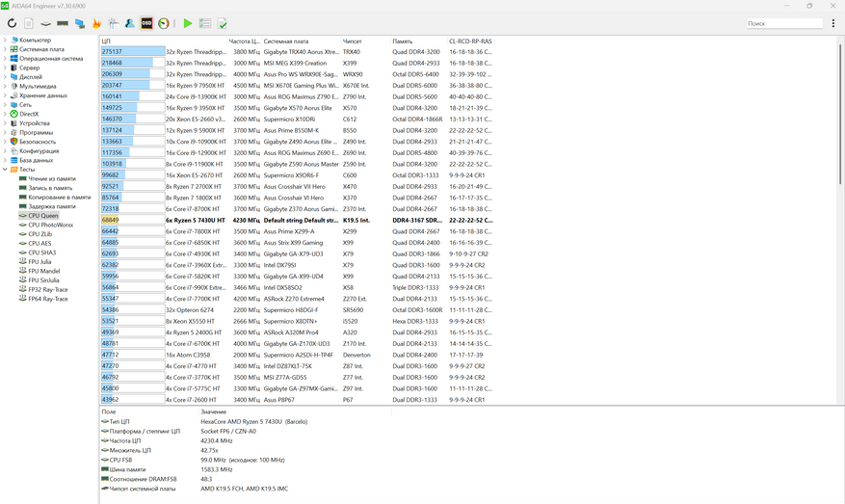Select Программы in the tree
The image size is (845, 504).
click(x=36, y=132)
